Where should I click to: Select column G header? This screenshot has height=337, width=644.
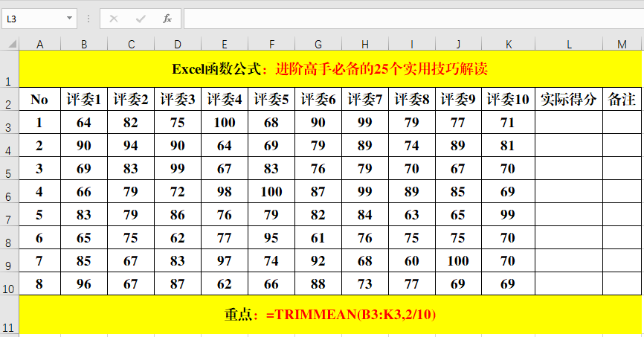(318, 44)
